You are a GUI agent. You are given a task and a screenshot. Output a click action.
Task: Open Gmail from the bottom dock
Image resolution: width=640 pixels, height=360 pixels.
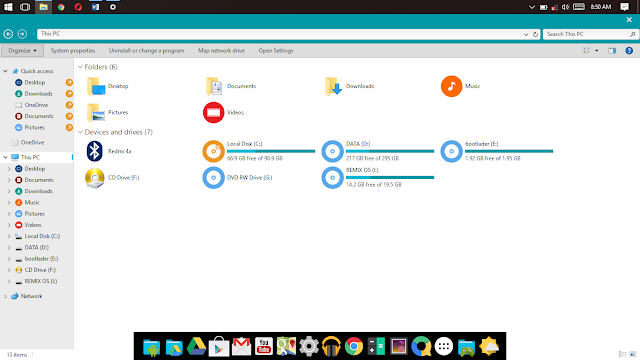tap(241, 346)
